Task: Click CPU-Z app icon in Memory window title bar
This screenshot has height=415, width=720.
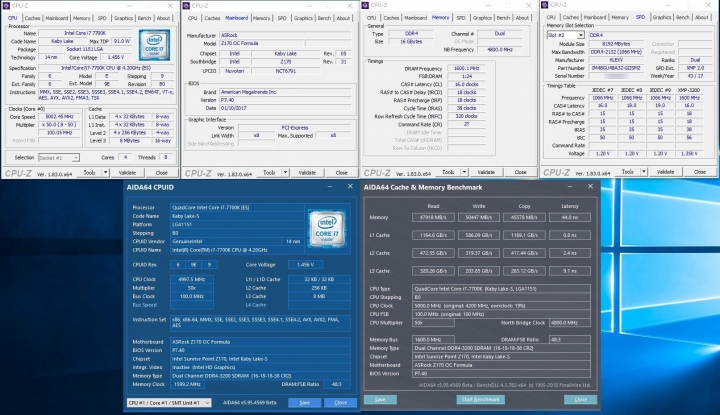Action: click(x=366, y=5)
